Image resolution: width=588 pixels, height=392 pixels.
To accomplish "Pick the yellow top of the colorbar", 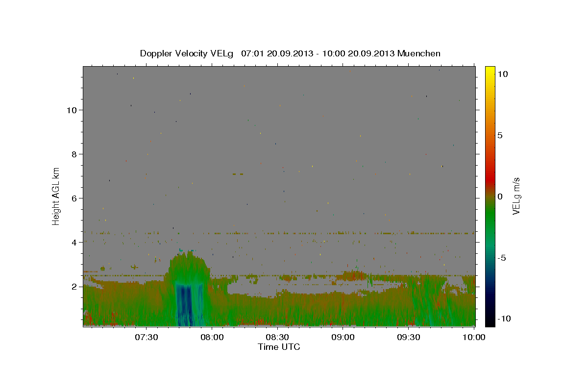I will (490, 71).
